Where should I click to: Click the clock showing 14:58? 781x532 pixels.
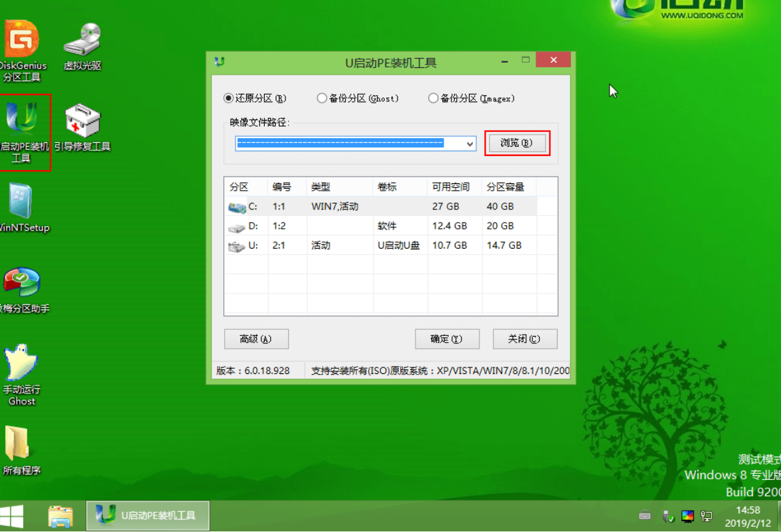pyautogui.click(x=748, y=510)
